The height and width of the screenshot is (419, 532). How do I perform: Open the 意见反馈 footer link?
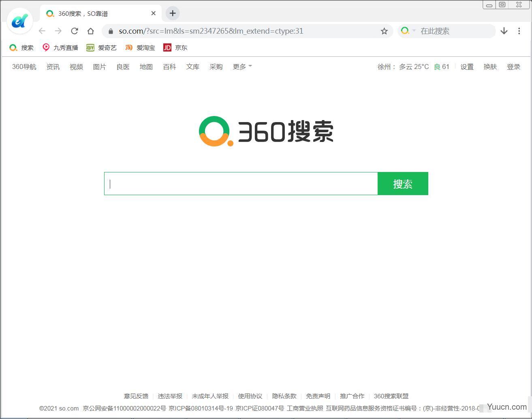tap(136, 396)
